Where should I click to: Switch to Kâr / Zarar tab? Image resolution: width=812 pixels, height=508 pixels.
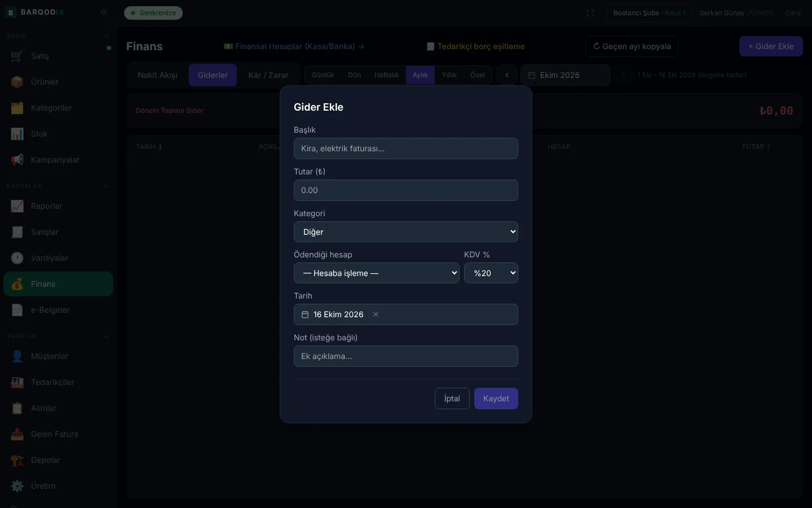(268, 75)
